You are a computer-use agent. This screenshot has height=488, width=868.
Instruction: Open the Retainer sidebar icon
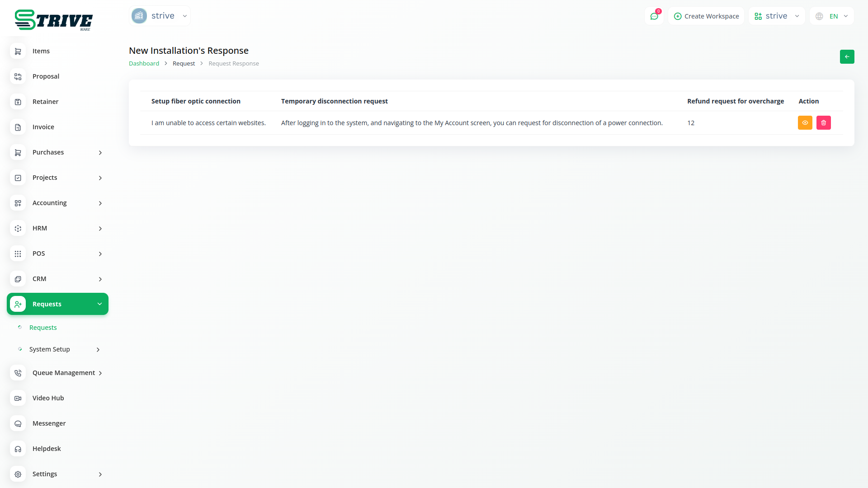(x=18, y=102)
